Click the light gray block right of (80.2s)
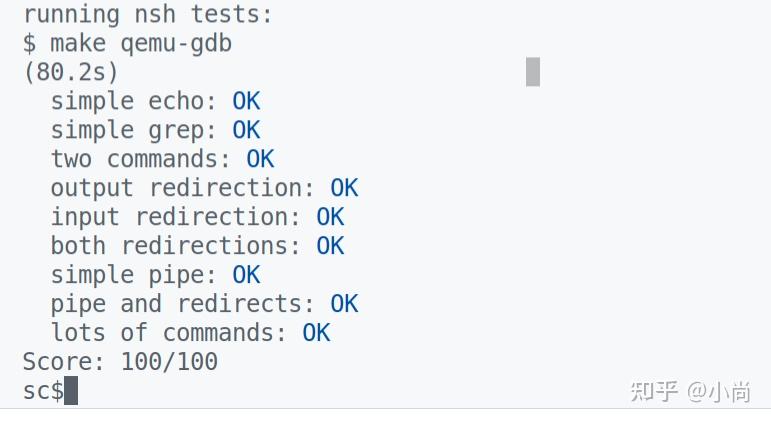 tap(533, 72)
